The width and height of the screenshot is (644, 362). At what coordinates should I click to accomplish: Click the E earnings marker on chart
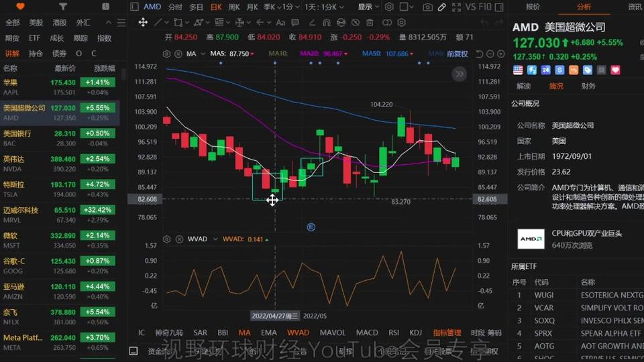311,227
